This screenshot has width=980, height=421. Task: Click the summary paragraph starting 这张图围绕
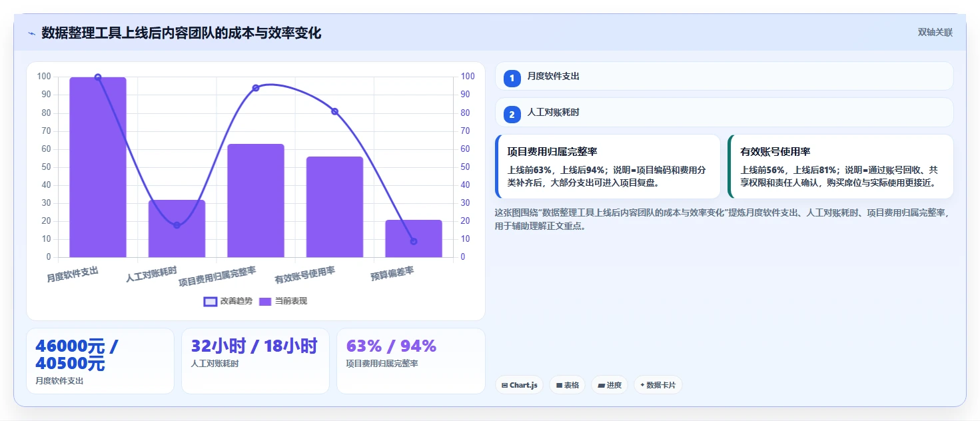(722, 219)
